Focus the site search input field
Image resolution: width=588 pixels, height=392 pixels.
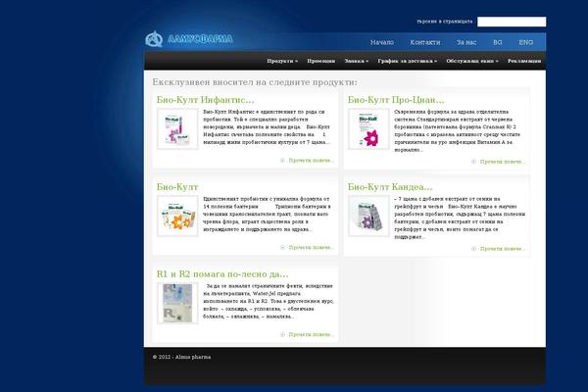tap(512, 22)
